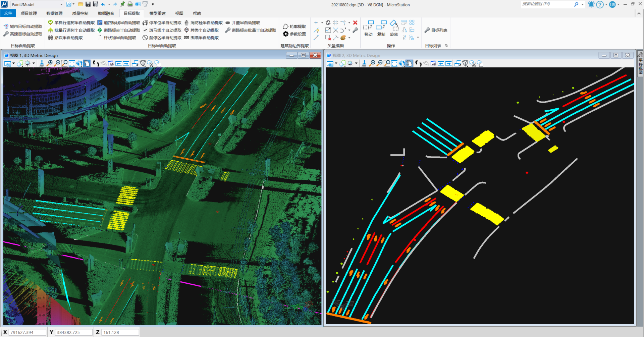Click View Previous arrow in 视图 1 toolbar
The width and height of the screenshot is (644, 337).
tap(118, 63)
